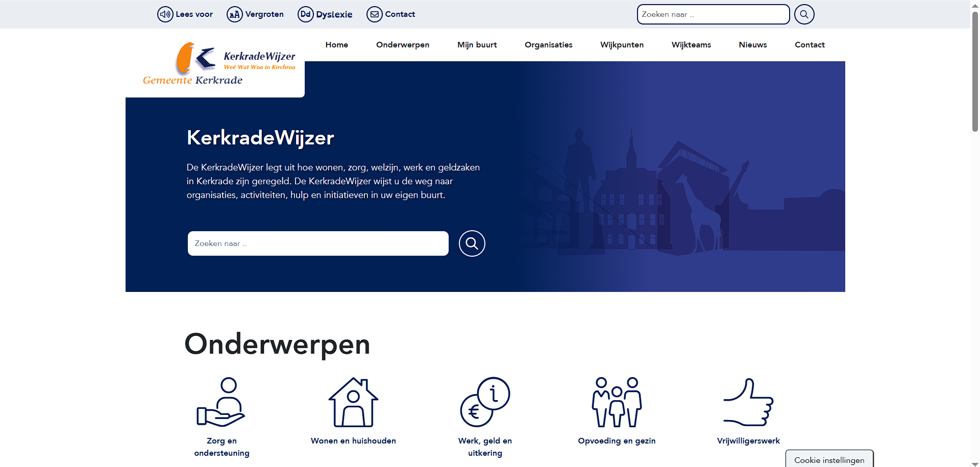The width and height of the screenshot is (980, 467).
Task: Open the Vrijwilligerswerk thumbs-up icon
Action: tap(748, 402)
